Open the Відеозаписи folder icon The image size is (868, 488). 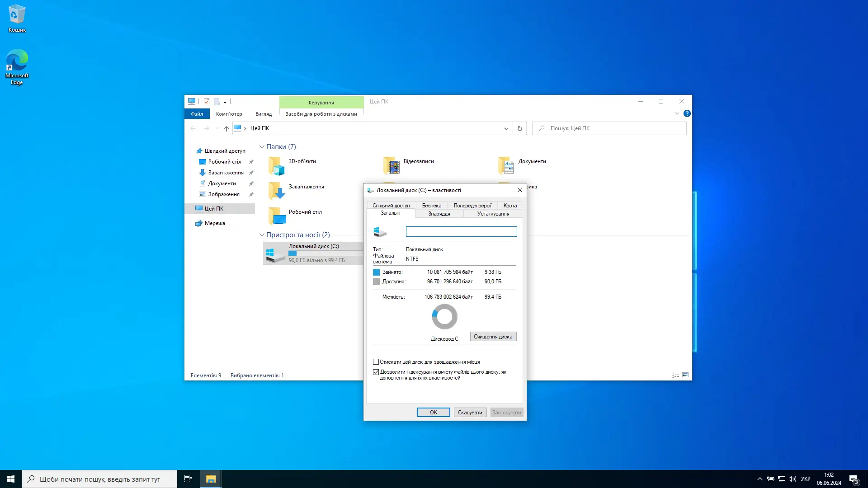point(392,166)
